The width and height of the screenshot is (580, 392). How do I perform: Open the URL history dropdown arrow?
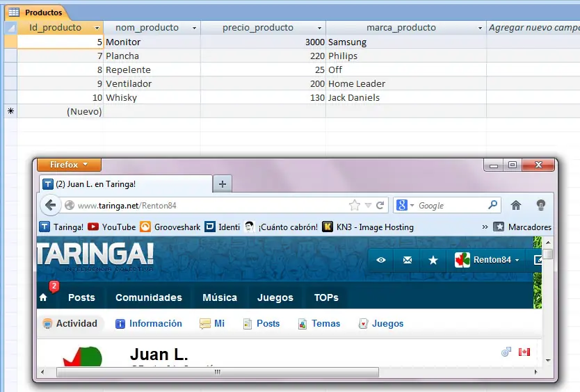[368, 206]
